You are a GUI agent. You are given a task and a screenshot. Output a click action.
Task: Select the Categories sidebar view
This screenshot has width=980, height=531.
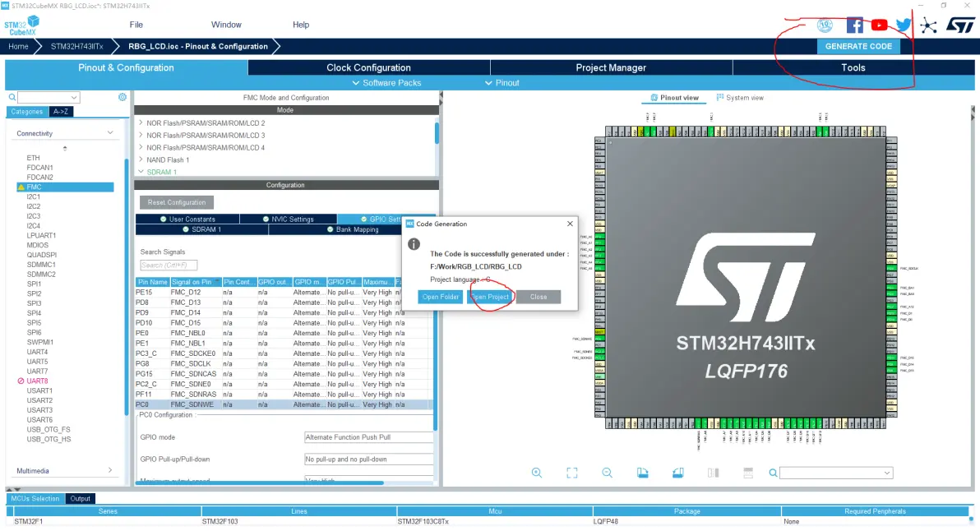tap(27, 112)
